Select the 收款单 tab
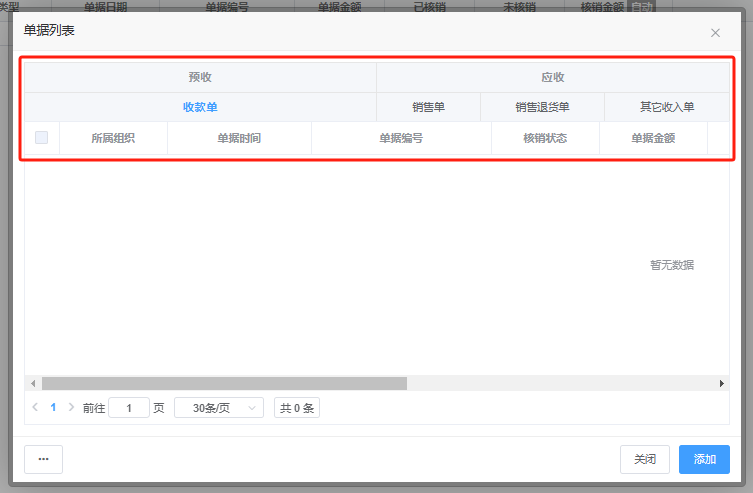 coord(200,107)
